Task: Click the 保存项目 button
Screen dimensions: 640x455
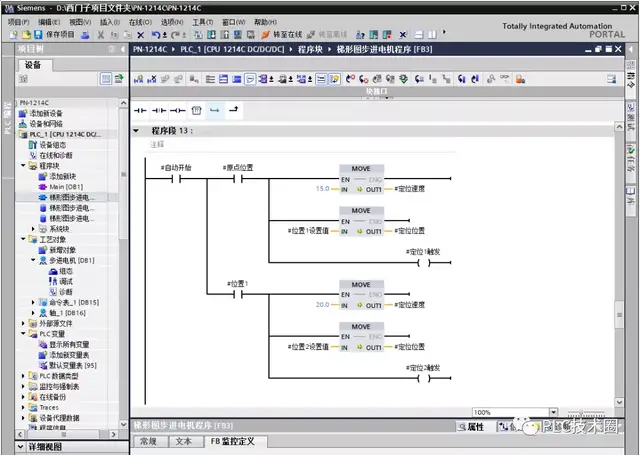Action: [x=55, y=35]
